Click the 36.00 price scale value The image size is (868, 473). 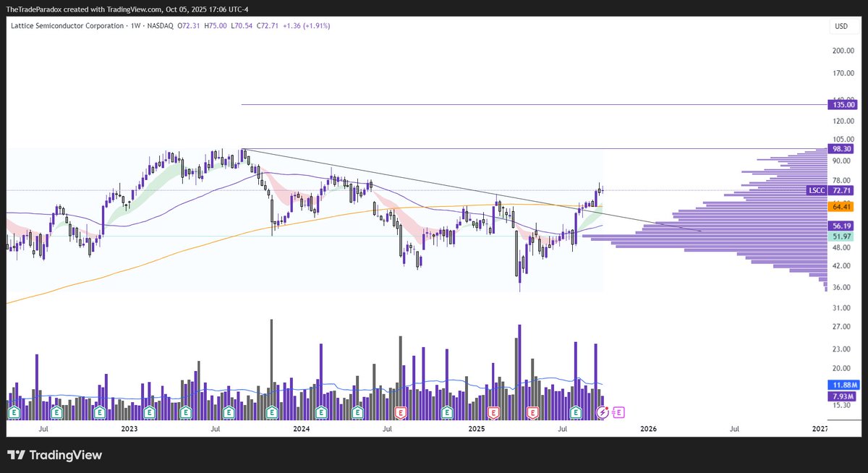(x=841, y=287)
